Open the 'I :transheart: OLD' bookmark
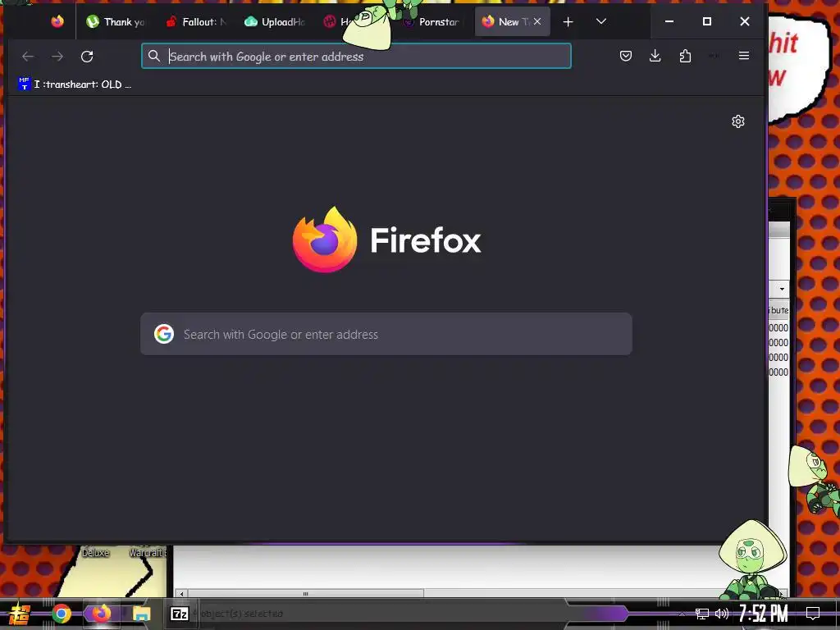This screenshot has height=630, width=840. (x=75, y=84)
